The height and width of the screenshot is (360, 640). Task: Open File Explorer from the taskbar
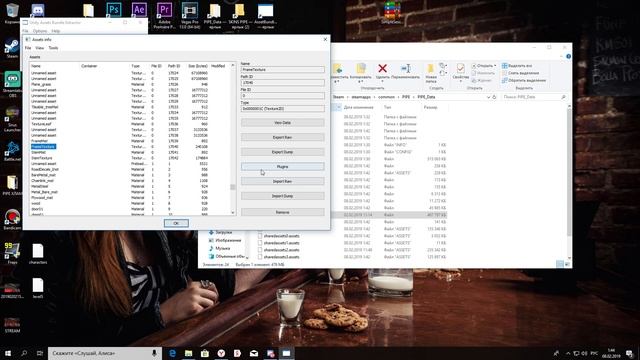coord(189,353)
